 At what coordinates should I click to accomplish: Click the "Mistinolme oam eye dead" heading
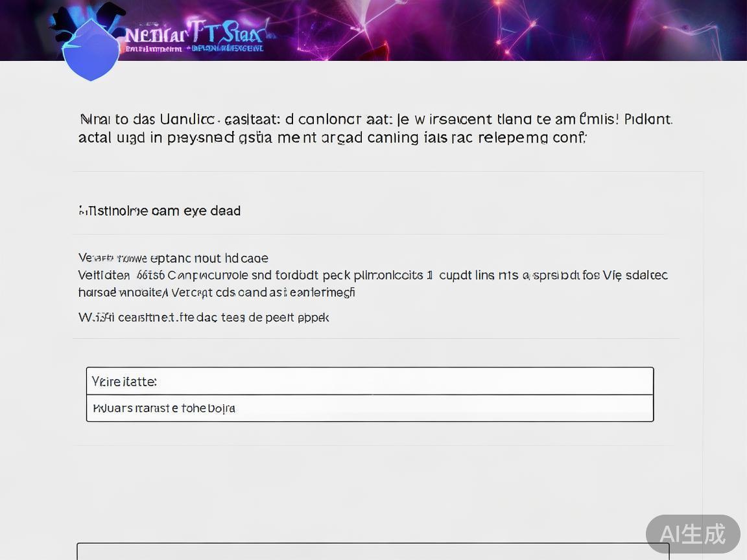pyautogui.click(x=160, y=211)
